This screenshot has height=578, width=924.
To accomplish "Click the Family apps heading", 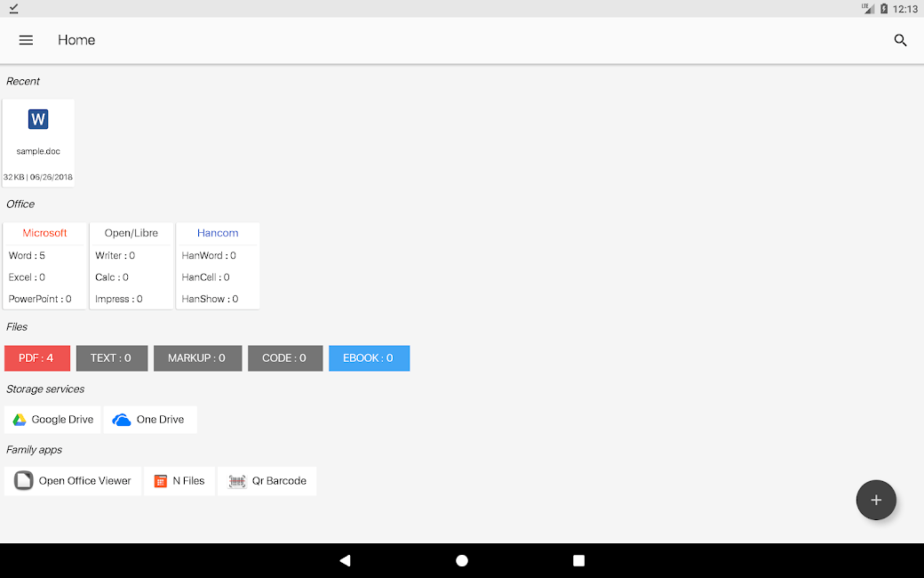I will 34,450.
